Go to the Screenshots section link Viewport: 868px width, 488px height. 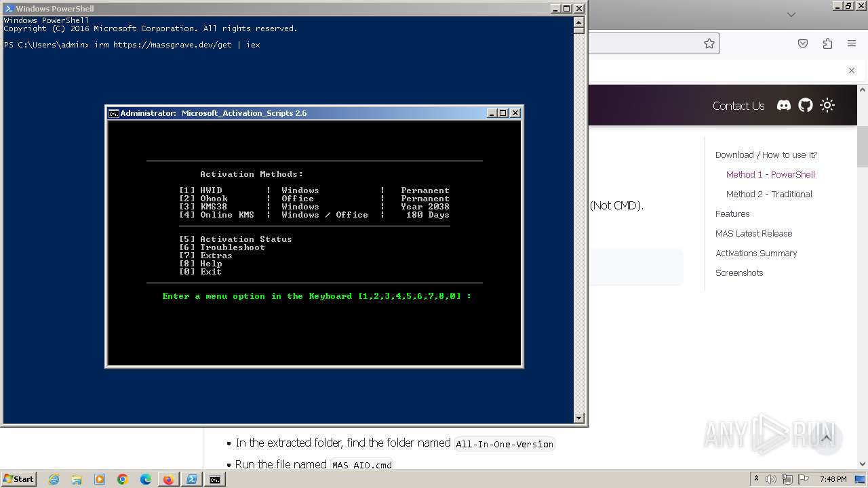[x=739, y=272]
